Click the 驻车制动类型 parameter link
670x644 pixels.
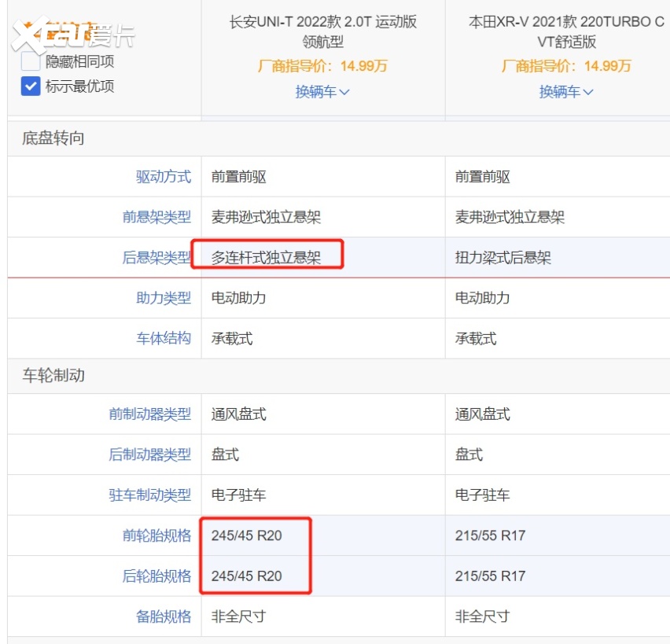[x=149, y=495]
